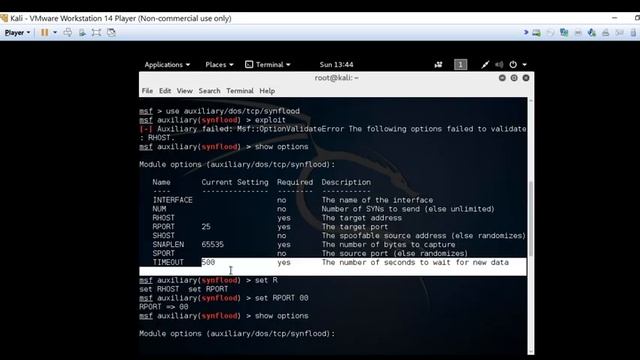Click the greyed CD/DVD device icon
Image resolution: width=640 pixels, height=360 pixels.
click(550, 33)
